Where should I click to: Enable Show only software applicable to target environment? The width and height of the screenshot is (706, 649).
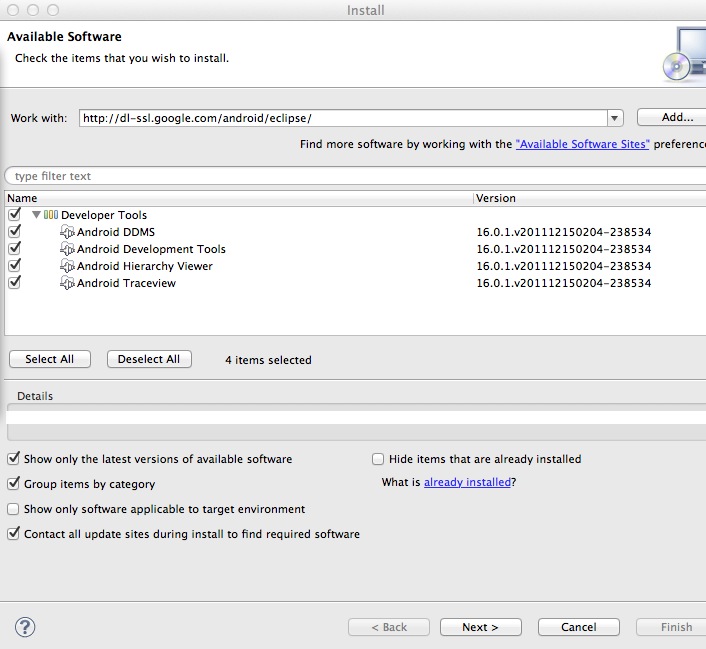13,509
